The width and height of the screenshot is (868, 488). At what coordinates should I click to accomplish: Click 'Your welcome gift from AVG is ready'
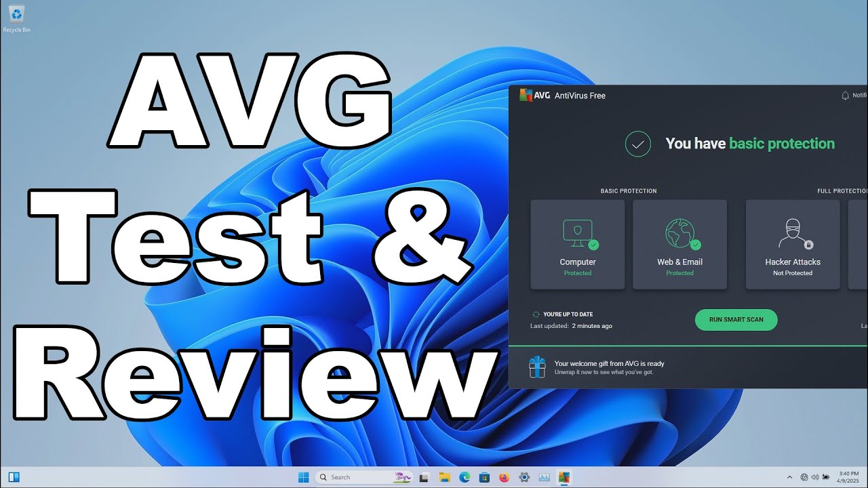coord(609,363)
